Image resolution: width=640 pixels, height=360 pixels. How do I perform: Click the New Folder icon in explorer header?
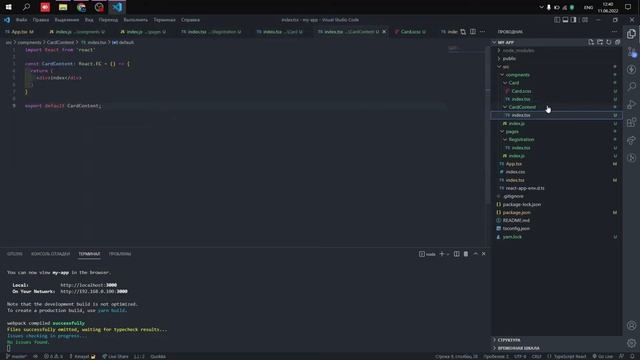[x=600, y=42]
